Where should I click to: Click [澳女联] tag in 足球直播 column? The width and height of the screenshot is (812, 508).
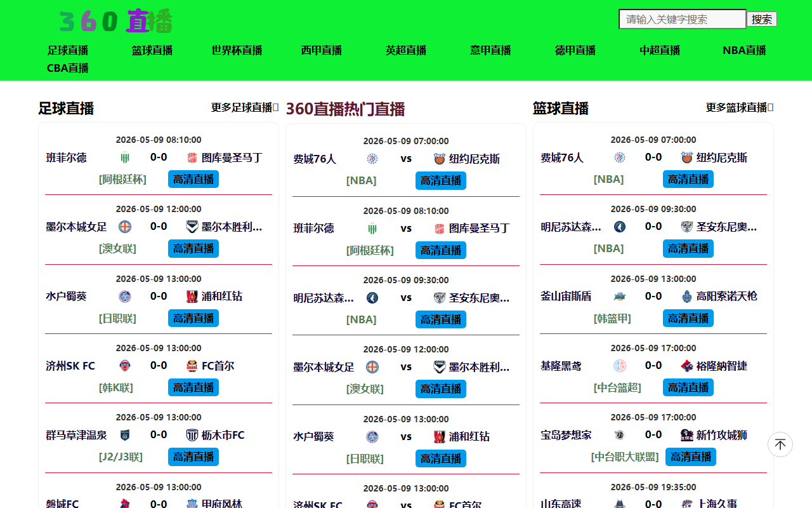117,249
